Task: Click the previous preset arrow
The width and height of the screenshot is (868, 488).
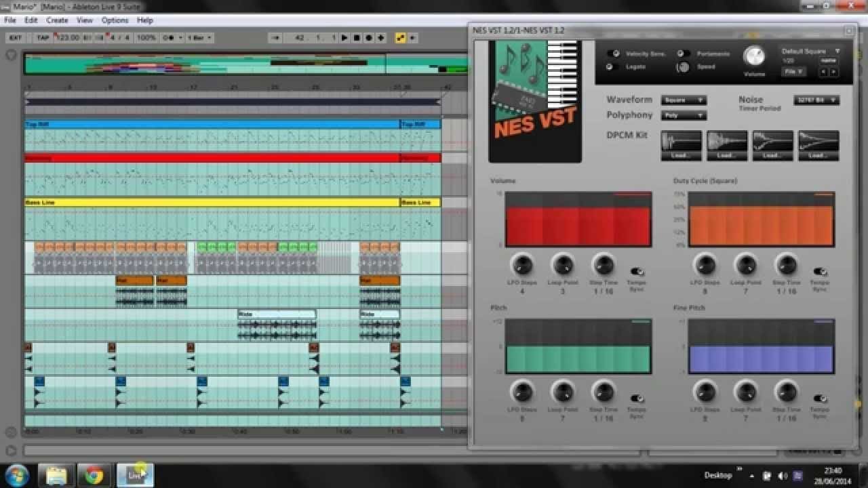Action: 825,72
